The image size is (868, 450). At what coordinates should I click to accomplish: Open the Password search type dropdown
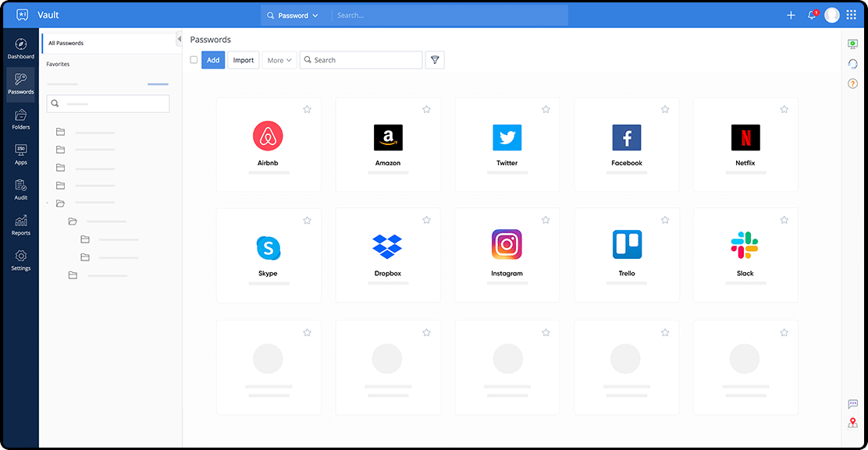pyautogui.click(x=293, y=16)
